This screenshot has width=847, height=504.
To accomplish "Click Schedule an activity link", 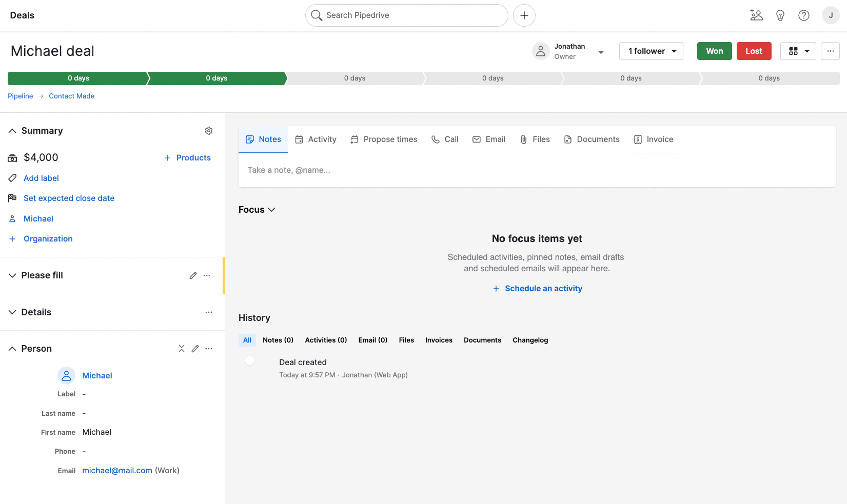I will (x=543, y=289).
